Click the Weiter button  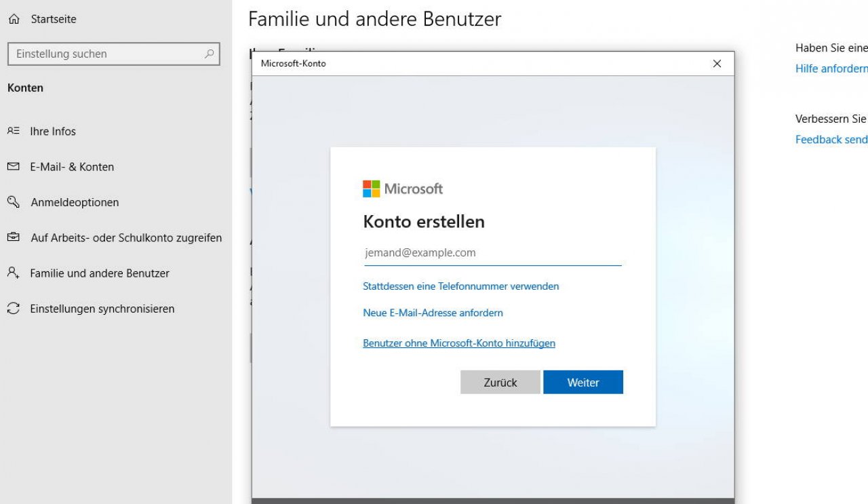tap(583, 382)
